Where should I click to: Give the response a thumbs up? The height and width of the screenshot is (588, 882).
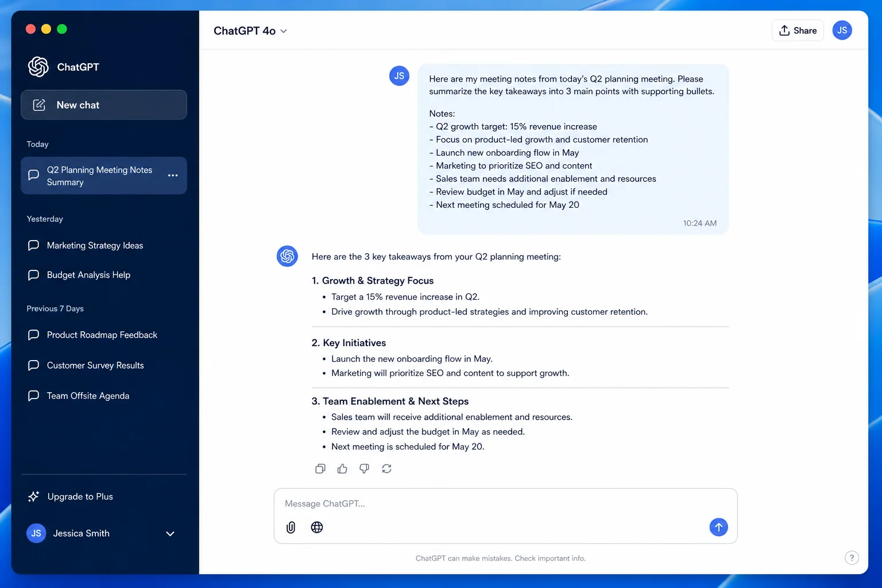pyautogui.click(x=342, y=469)
